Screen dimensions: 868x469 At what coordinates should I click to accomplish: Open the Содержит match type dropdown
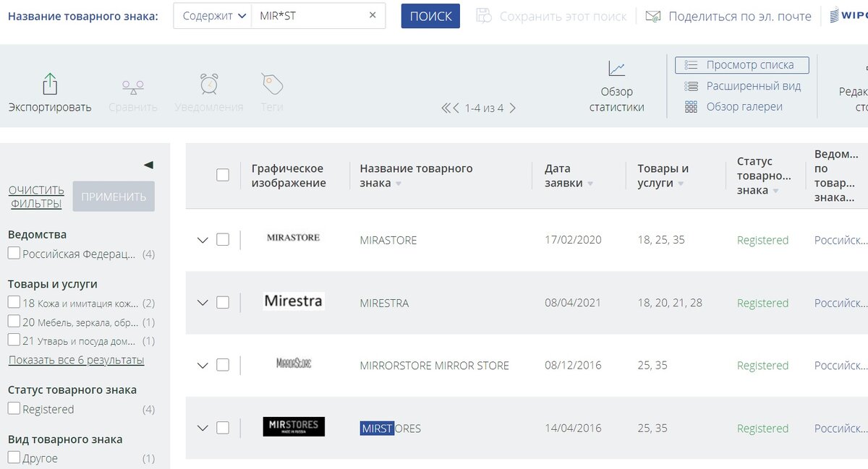(213, 15)
